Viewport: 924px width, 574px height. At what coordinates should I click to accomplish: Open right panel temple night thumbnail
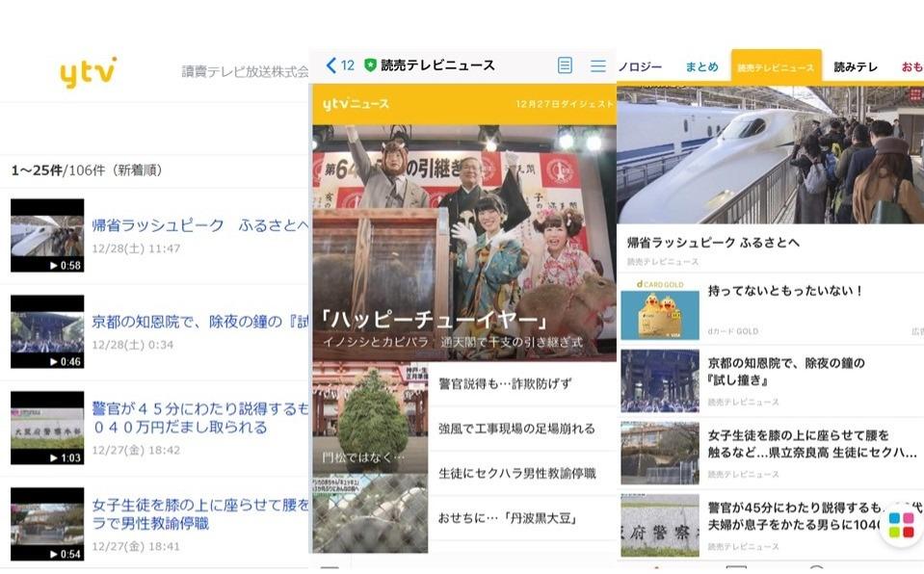tap(660, 380)
